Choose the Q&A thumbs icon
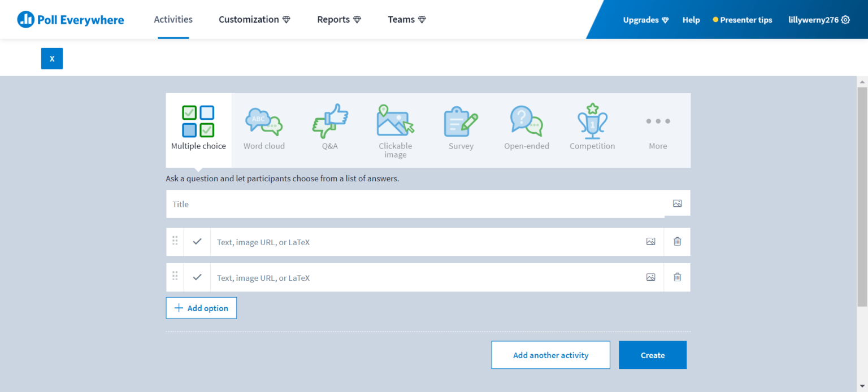 [x=330, y=121]
